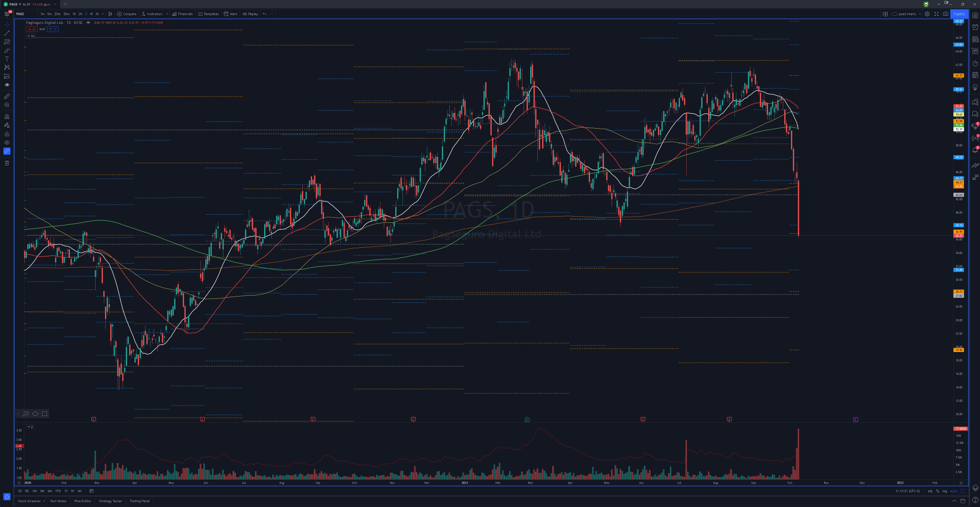The image size is (980, 507).
Task: Open the select layout grid icon
Action: pos(885,14)
